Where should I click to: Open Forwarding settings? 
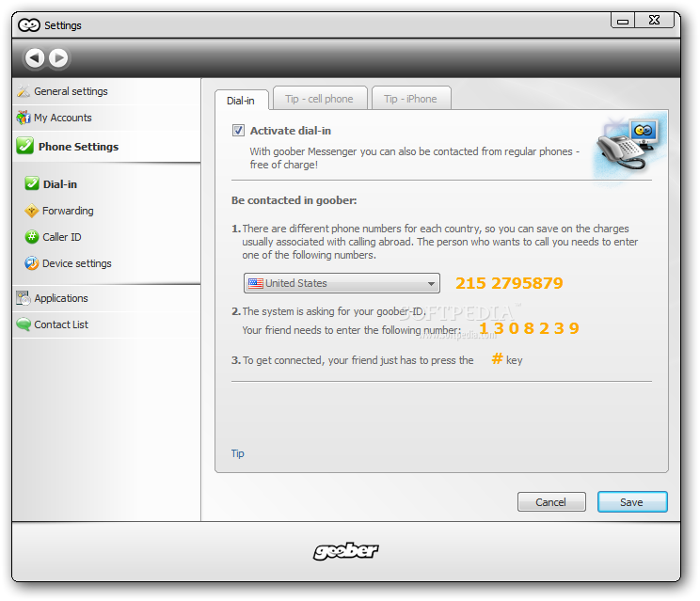68,211
